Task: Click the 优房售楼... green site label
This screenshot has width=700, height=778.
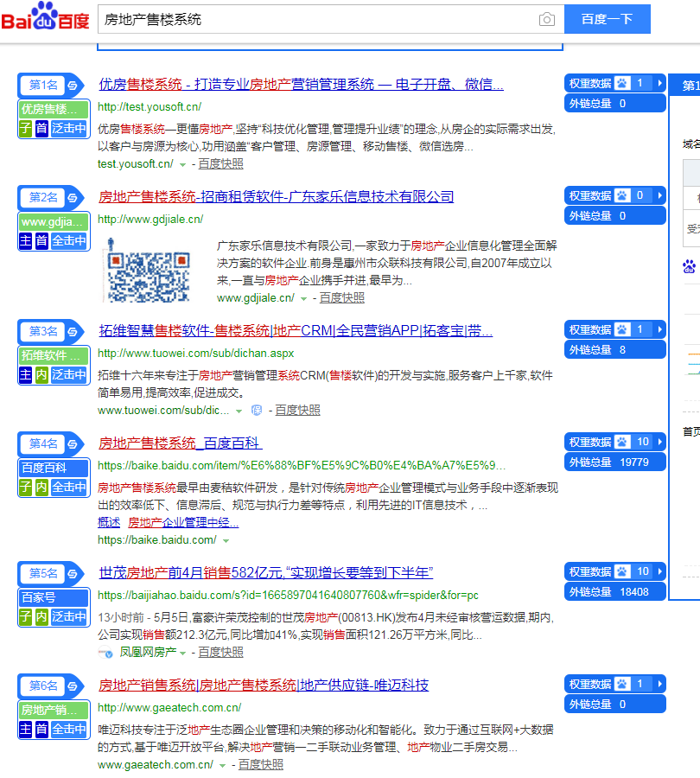Action: click(x=54, y=109)
